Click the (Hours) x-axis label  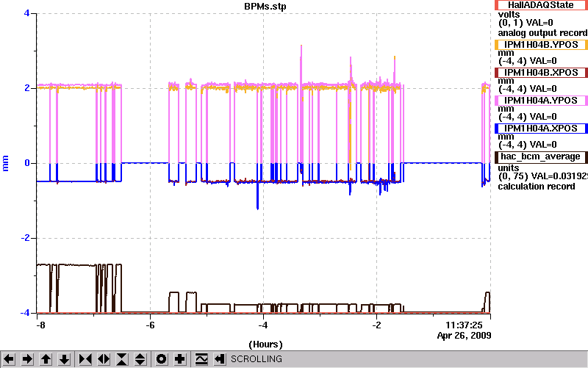[265, 344]
